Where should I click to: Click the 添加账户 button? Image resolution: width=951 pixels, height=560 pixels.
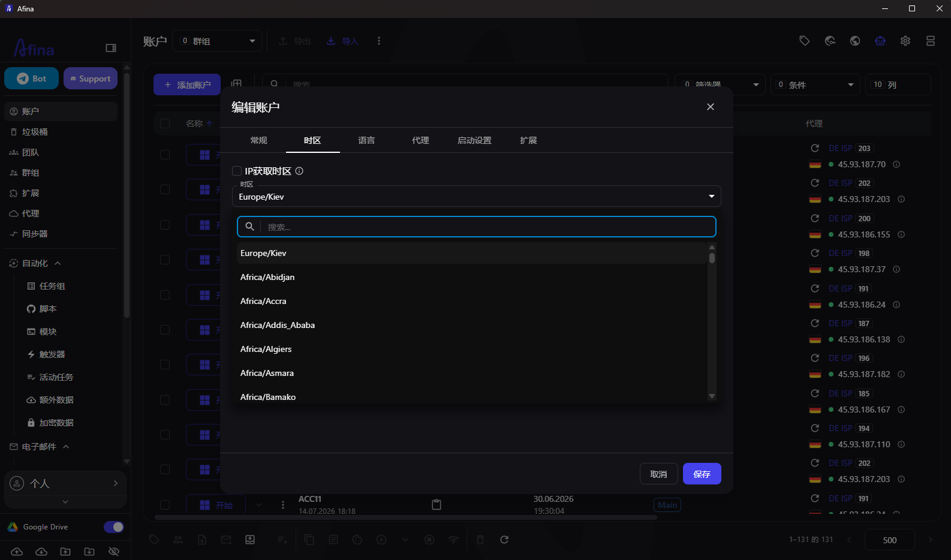click(x=187, y=85)
